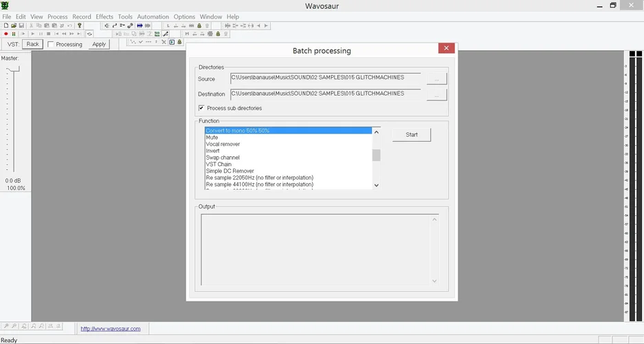644x344 pixels.
Task: Select the "Swap channel" function
Action: (x=288, y=158)
